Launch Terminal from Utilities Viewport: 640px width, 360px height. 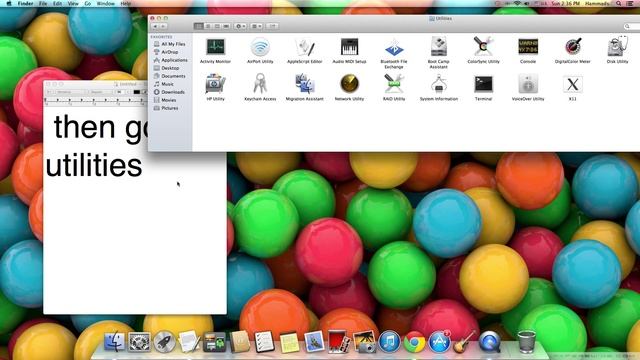pos(483,87)
